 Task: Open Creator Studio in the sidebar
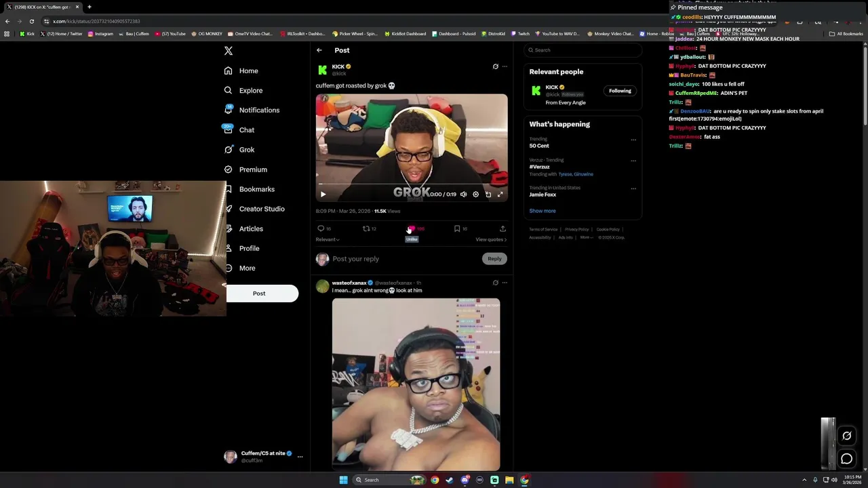point(255,209)
